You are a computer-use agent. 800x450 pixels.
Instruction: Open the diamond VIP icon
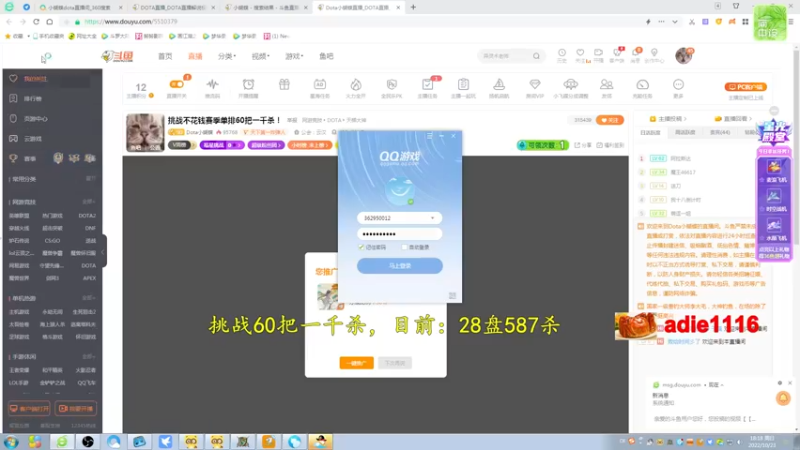click(x=535, y=84)
